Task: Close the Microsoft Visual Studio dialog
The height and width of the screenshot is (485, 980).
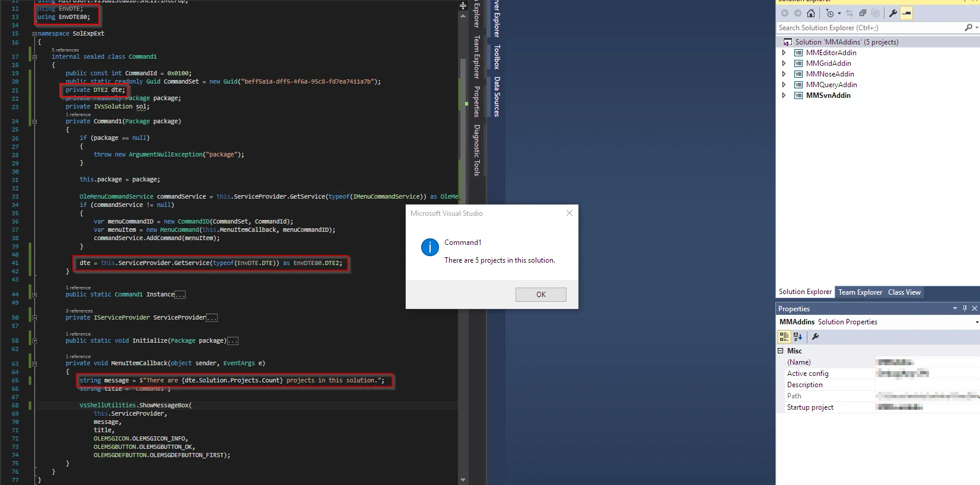Action: coord(569,213)
